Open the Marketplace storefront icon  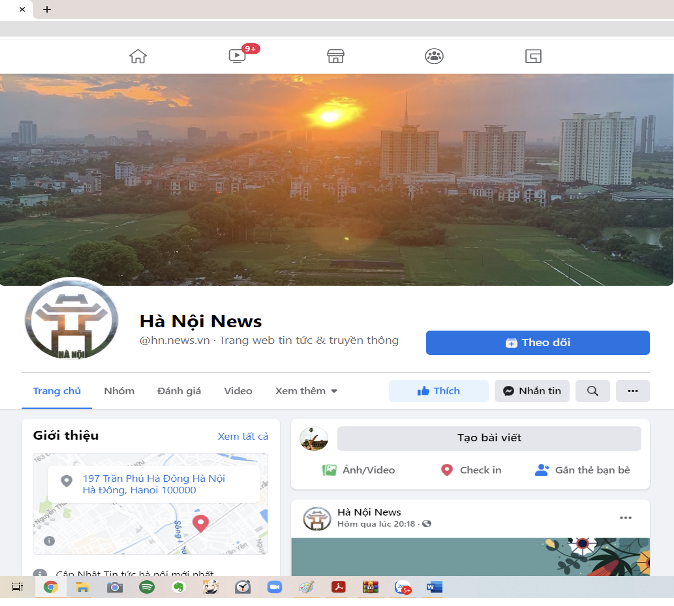tap(336, 56)
